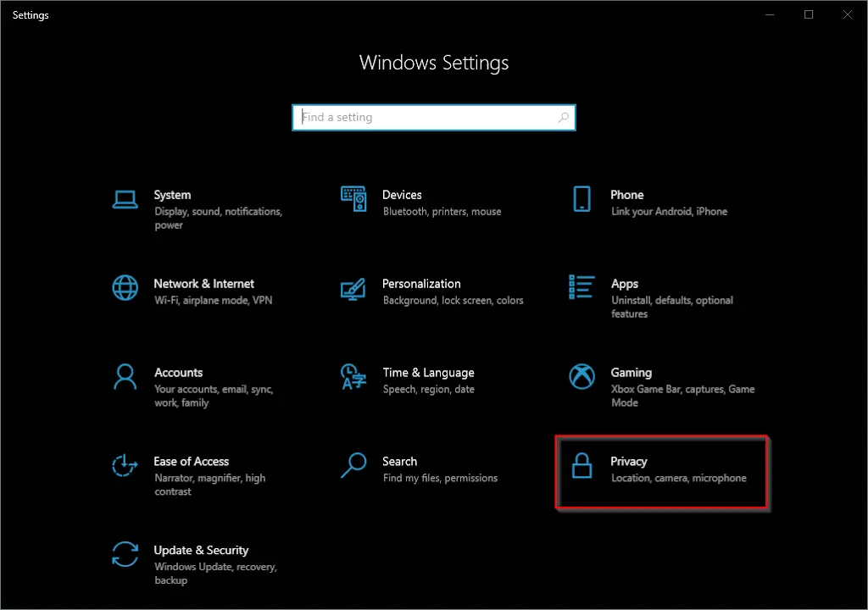
Task: Click the Ease of Access dotted clock icon
Action: tap(125, 465)
